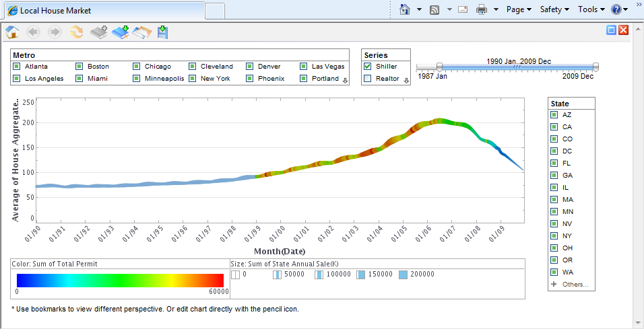Enable the Realtor series checkbox
The height and width of the screenshot is (329, 644).
pos(368,79)
